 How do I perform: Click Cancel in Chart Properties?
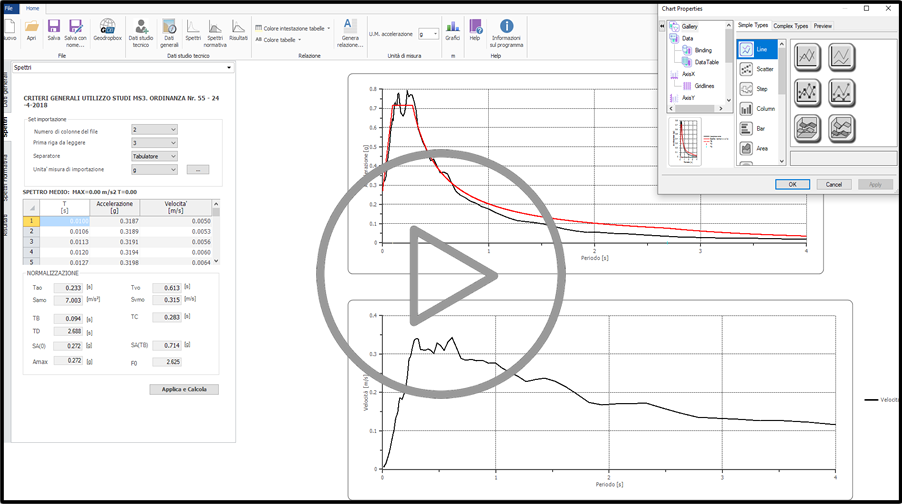coord(834,185)
